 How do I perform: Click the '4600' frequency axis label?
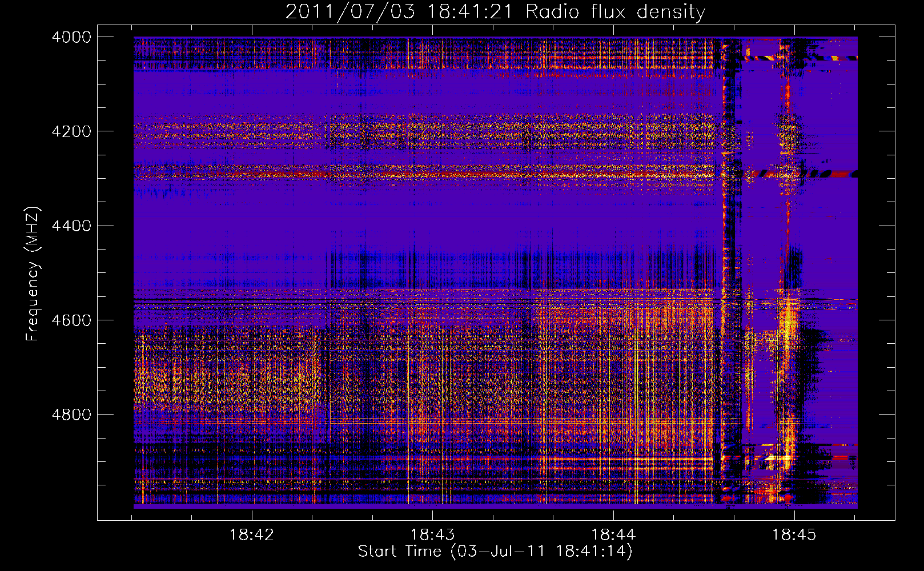pos(71,320)
